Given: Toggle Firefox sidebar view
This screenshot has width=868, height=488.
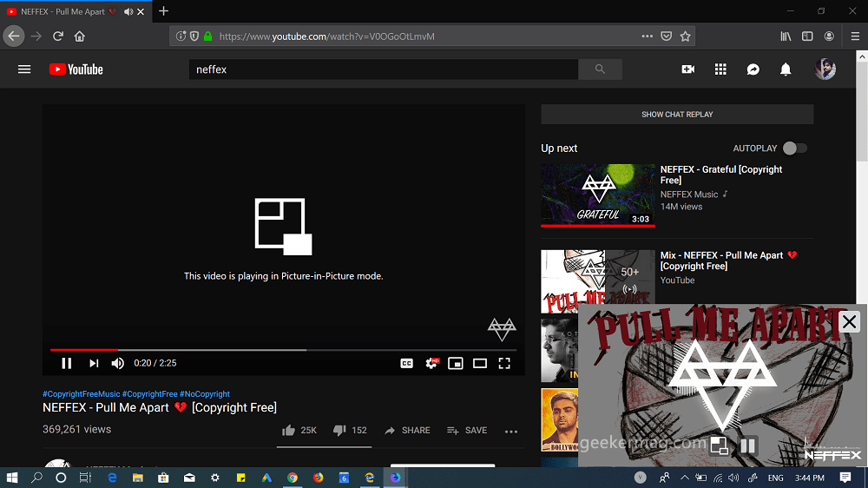Looking at the screenshot, I should pyautogui.click(x=807, y=36).
